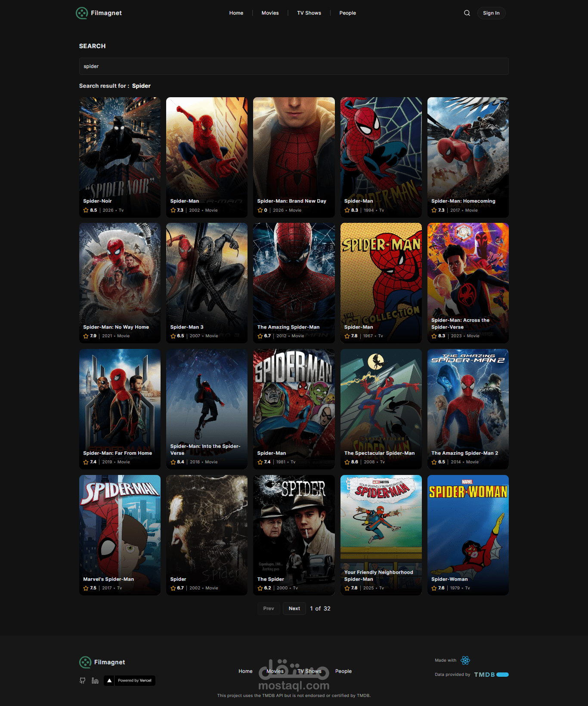Click the React atom icon

tap(465, 660)
